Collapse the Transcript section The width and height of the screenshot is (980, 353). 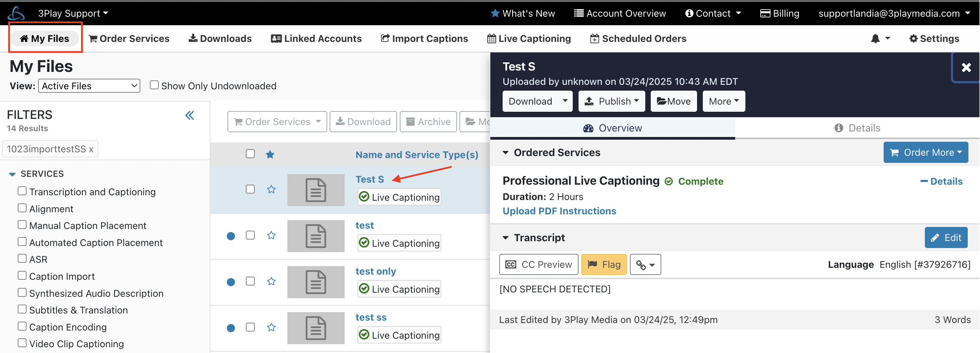pyautogui.click(x=505, y=238)
